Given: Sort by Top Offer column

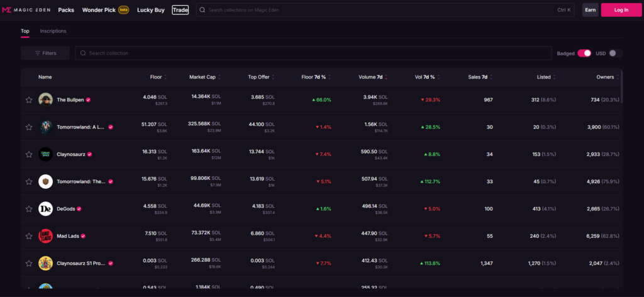Looking at the screenshot, I should (261, 77).
